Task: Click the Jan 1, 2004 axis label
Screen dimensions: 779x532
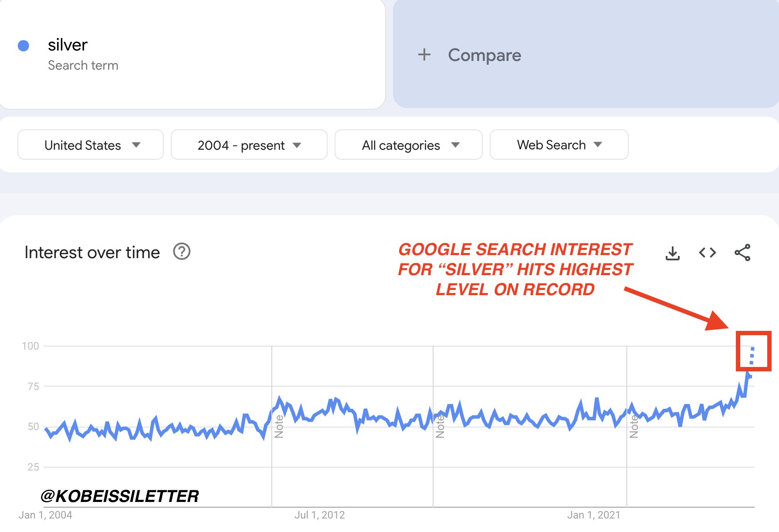Action: point(46,515)
